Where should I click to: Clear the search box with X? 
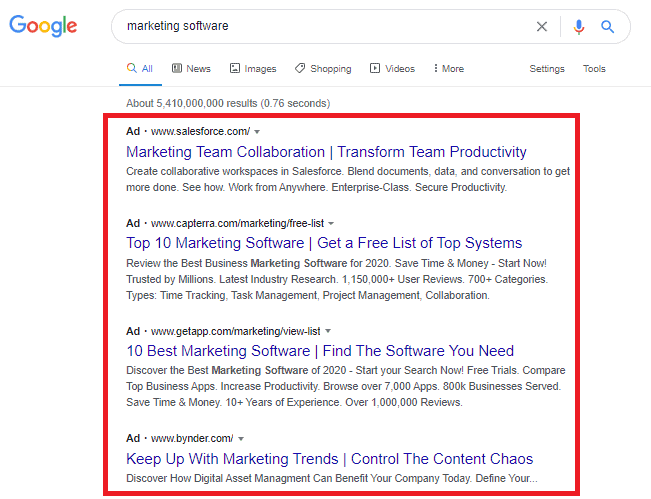(x=542, y=27)
